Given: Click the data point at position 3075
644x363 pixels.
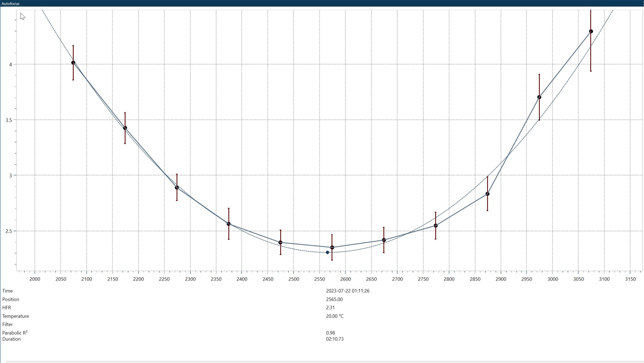Looking at the screenshot, I should 591,31.
